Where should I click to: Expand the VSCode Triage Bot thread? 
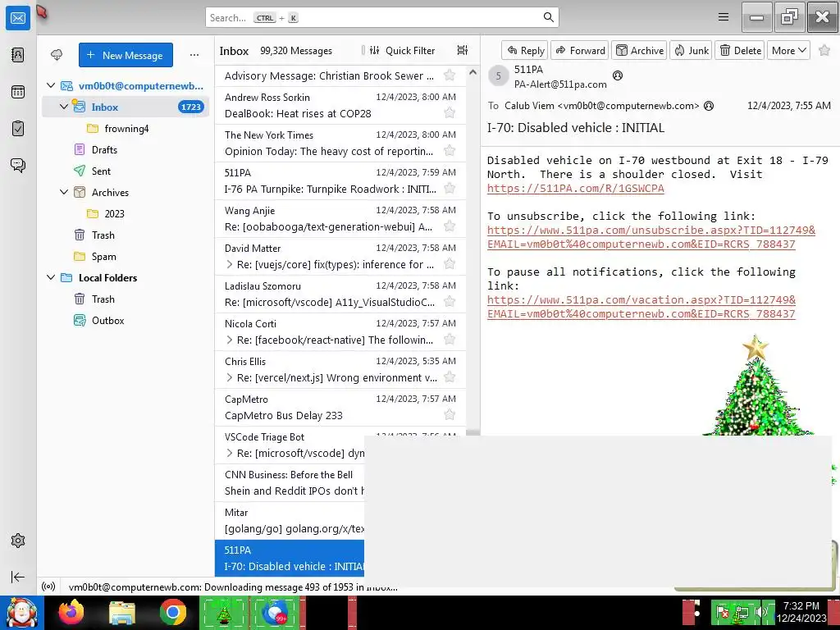tap(230, 453)
